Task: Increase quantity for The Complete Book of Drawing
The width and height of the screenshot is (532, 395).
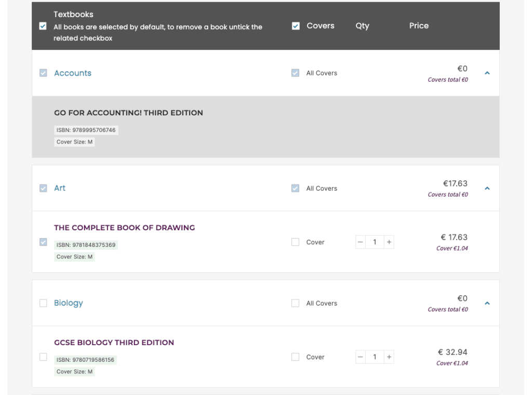Action: point(389,242)
